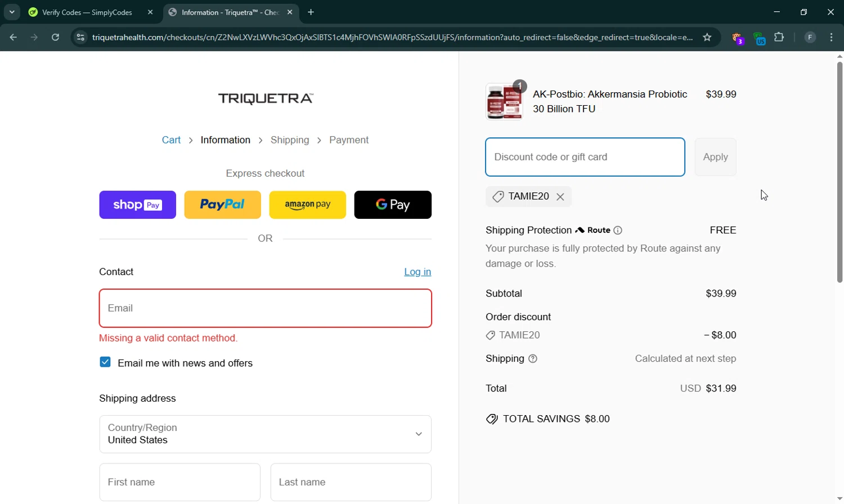Open the Triquetra logo home link
The width and height of the screenshot is (844, 504).
click(266, 98)
